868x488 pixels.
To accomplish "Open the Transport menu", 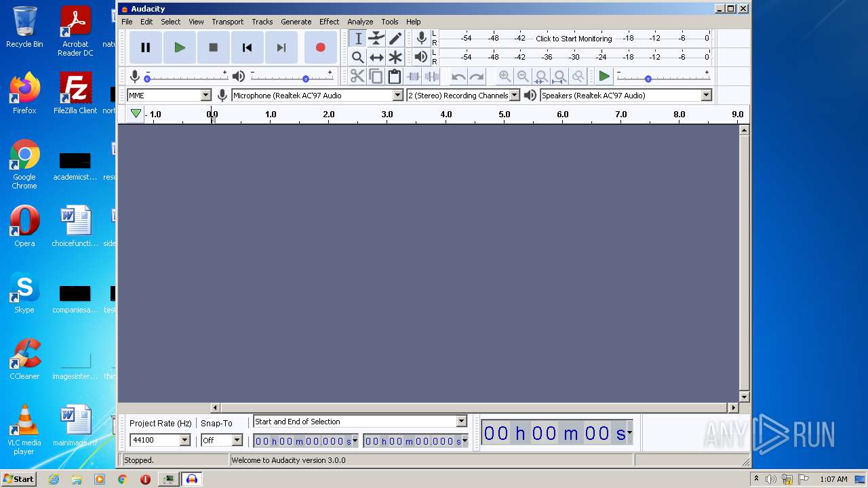I will 227,22.
